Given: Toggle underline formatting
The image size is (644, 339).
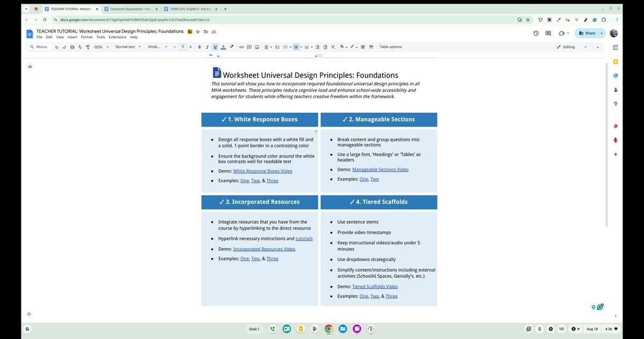Looking at the screenshot, I should tap(215, 47).
